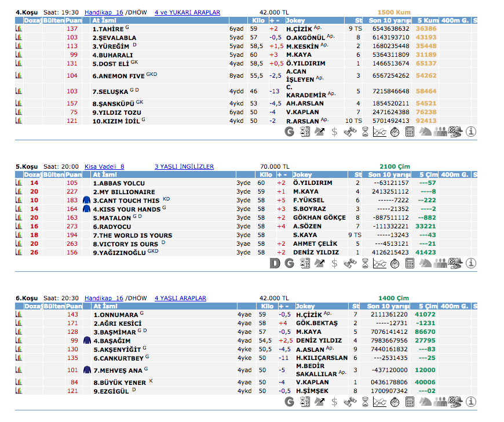The width and height of the screenshot is (504, 422).
Task: Click the Puan column header in race 5
Action: (x=73, y=174)
